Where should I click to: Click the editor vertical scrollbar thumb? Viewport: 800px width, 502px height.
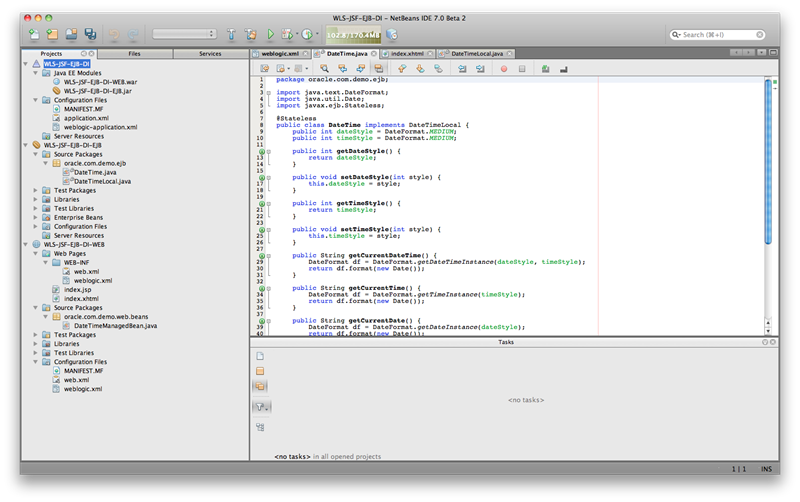(768, 161)
